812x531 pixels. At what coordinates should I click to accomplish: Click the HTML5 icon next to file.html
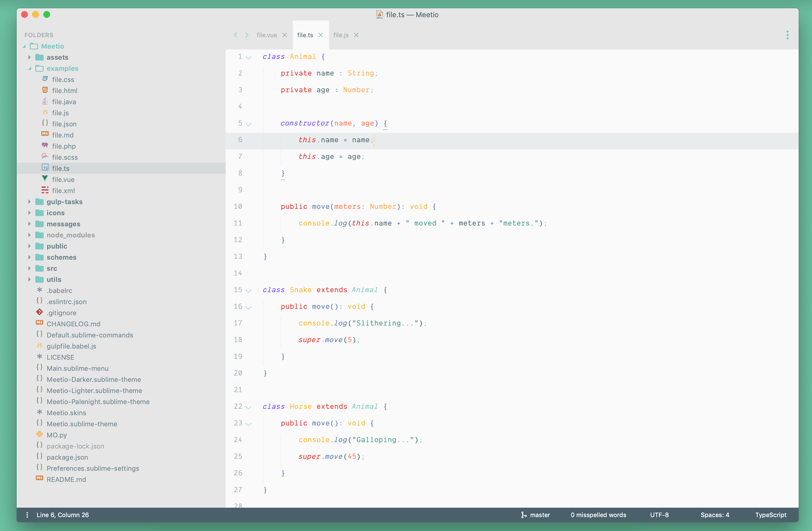point(45,90)
